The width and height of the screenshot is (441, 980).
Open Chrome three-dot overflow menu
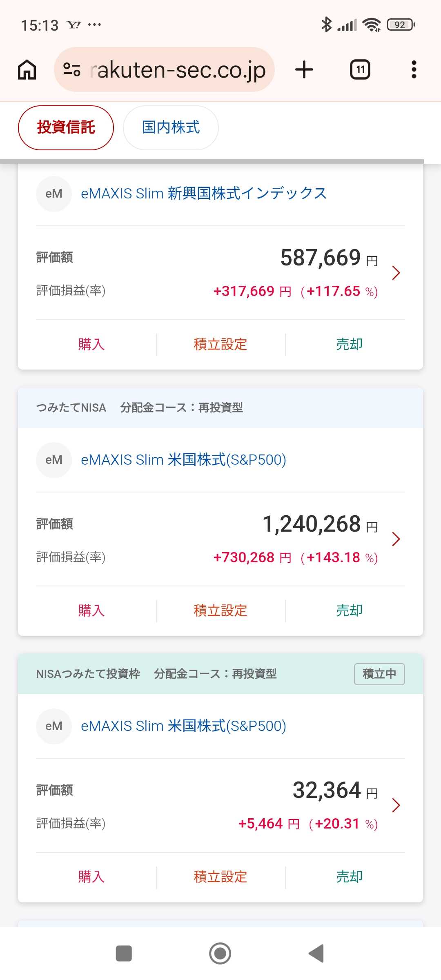coord(414,69)
